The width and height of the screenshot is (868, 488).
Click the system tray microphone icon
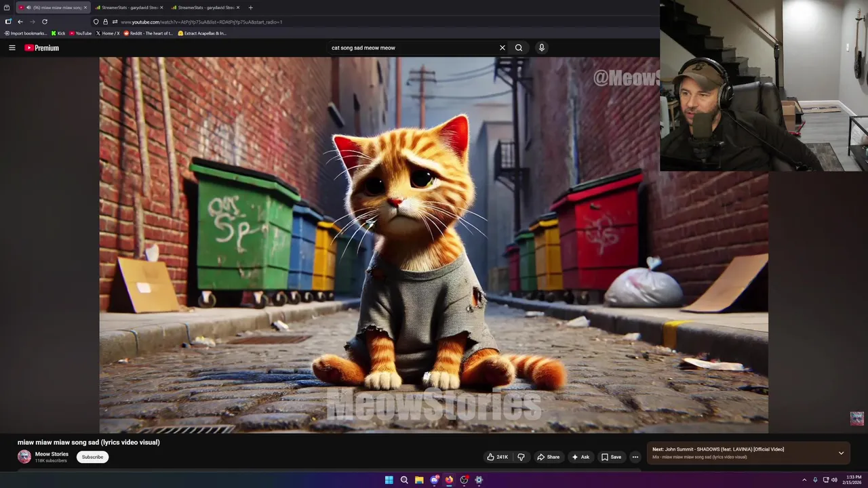(816, 480)
